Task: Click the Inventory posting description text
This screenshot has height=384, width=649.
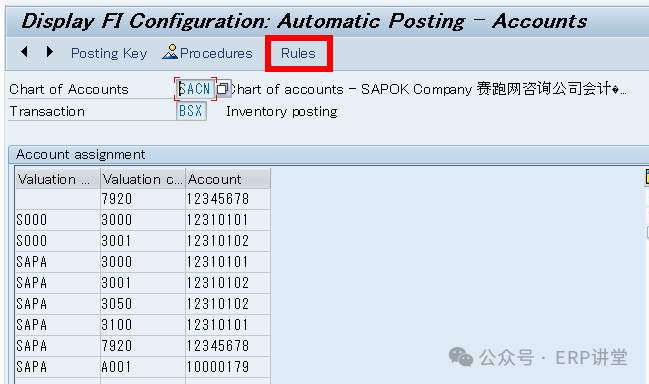Action: [281, 111]
